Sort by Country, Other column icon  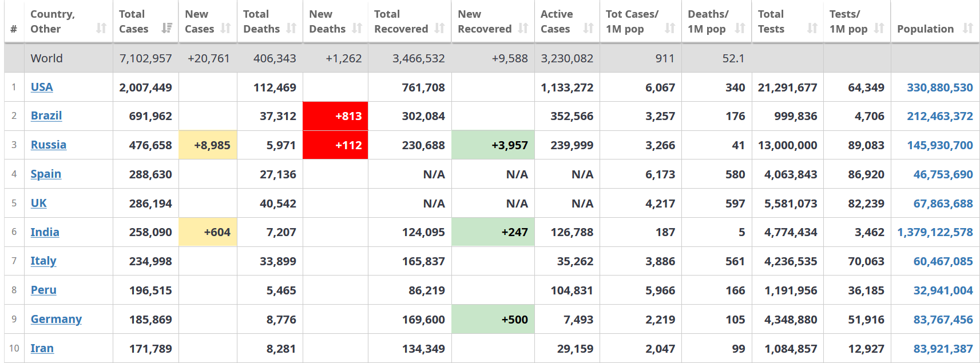101,28
